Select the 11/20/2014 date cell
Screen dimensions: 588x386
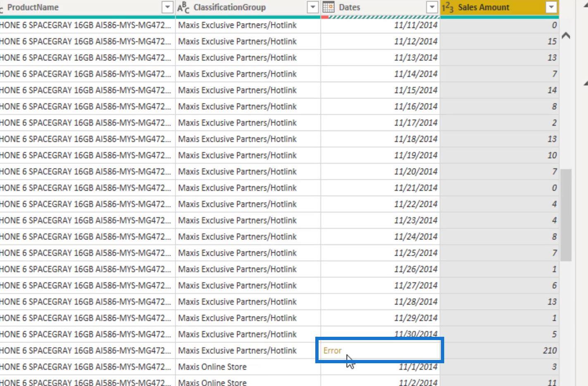click(x=380, y=171)
